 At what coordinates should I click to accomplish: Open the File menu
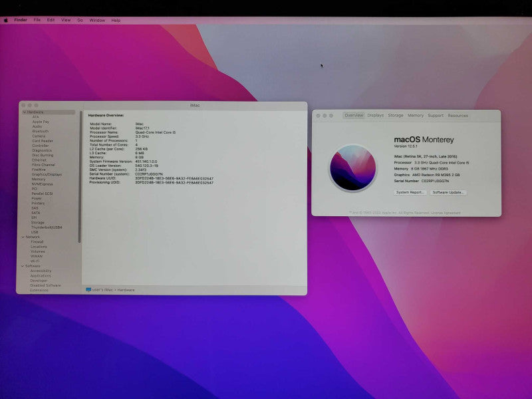point(37,20)
